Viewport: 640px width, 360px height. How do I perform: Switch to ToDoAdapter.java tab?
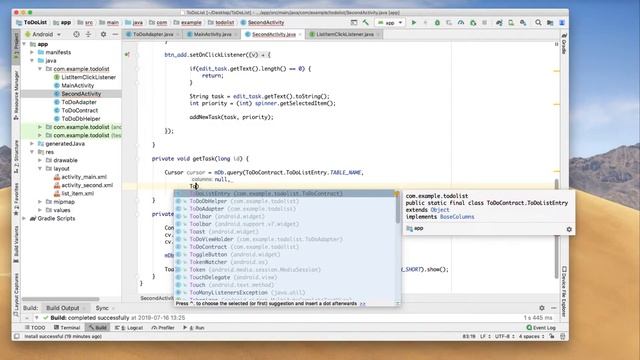[x=153, y=34]
